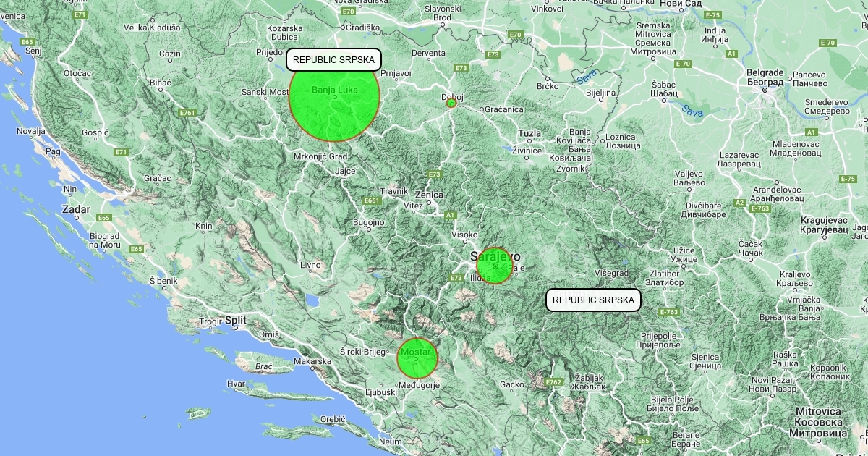The width and height of the screenshot is (868, 456).
Task: Click the Split city label
Action: coord(235,320)
